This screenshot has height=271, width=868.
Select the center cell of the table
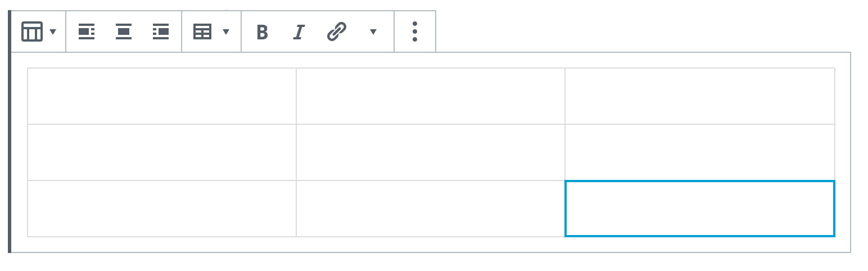pyautogui.click(x=431, y=152)
